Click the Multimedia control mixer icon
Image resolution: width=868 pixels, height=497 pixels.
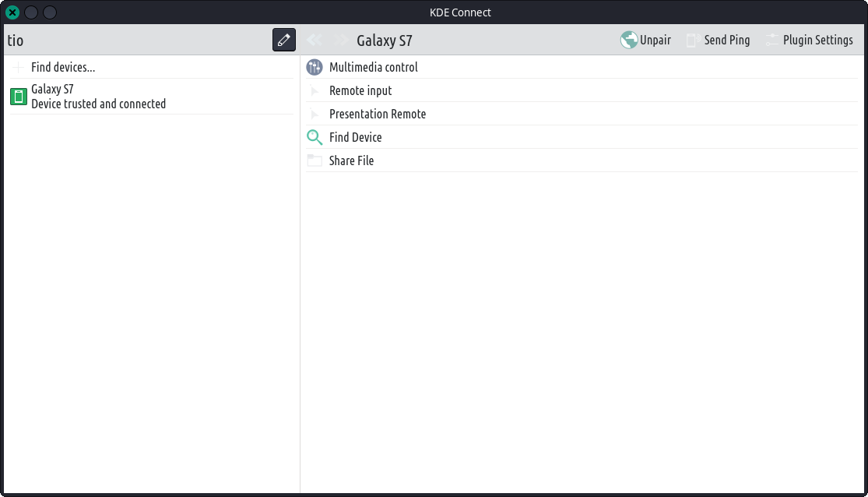pos(315,68)
